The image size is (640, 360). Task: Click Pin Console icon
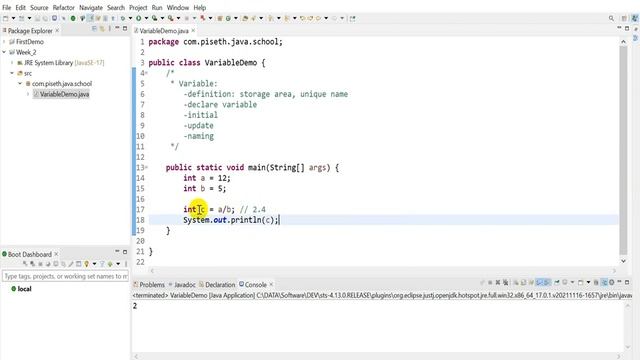tap(557, 282)
